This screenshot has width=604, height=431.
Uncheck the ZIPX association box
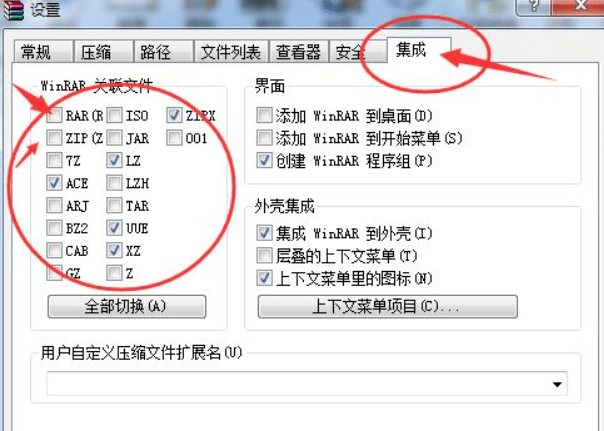[x=174, y=115]
